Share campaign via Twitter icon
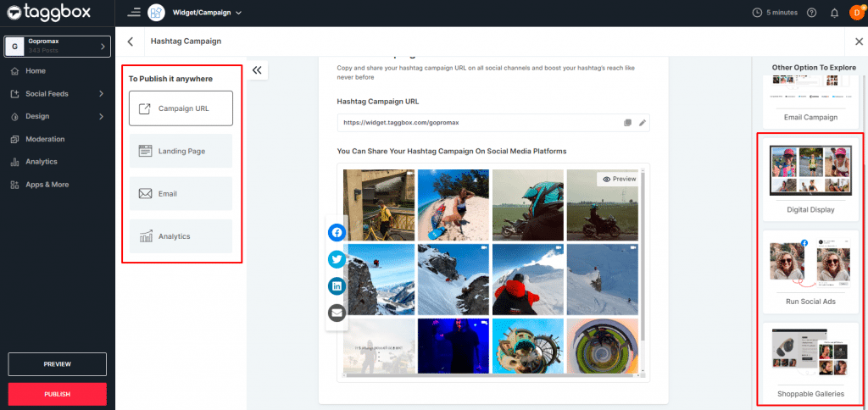Viewport: 868px width, 410px height. point(337,259)
